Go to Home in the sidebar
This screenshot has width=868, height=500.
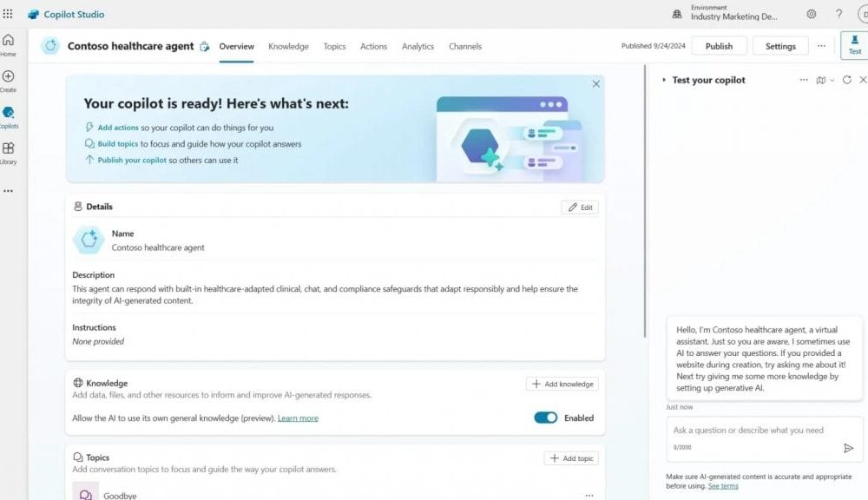click(x=8, y=44)
